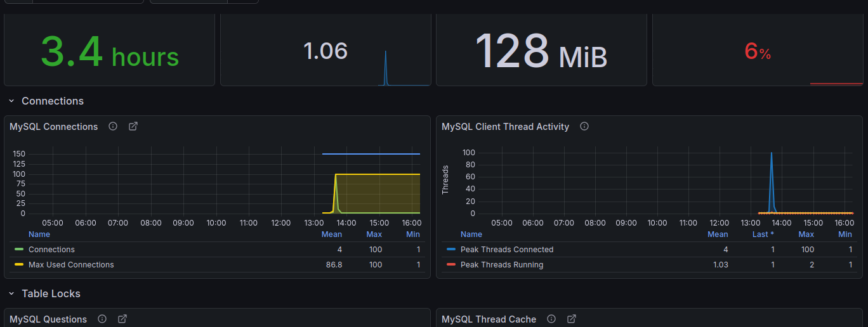Open the MySQL Questions external link icon
Image resolution: width=868 pixels, height=327 pixels.
(122, 319)
